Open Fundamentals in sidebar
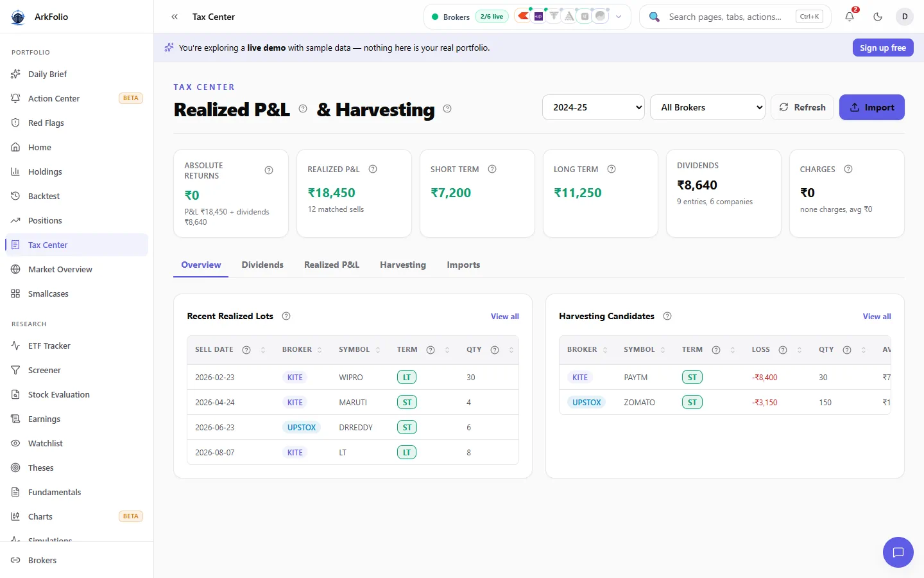 77,492
